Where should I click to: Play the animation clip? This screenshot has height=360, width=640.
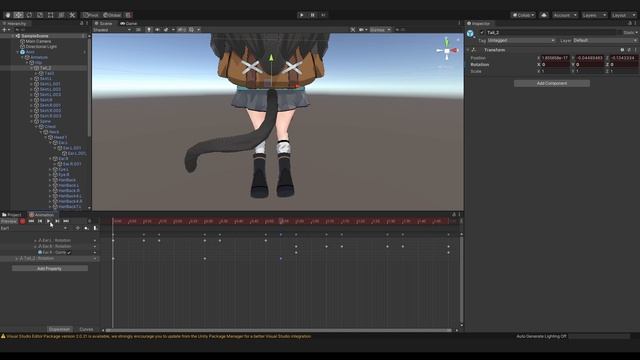(49, 221)
